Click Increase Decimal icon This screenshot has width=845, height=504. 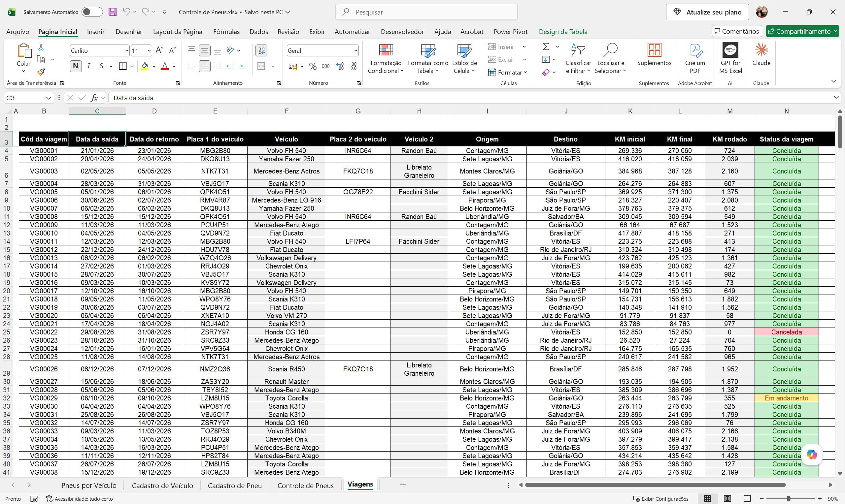pyautogui.click(x=340, y=66)
